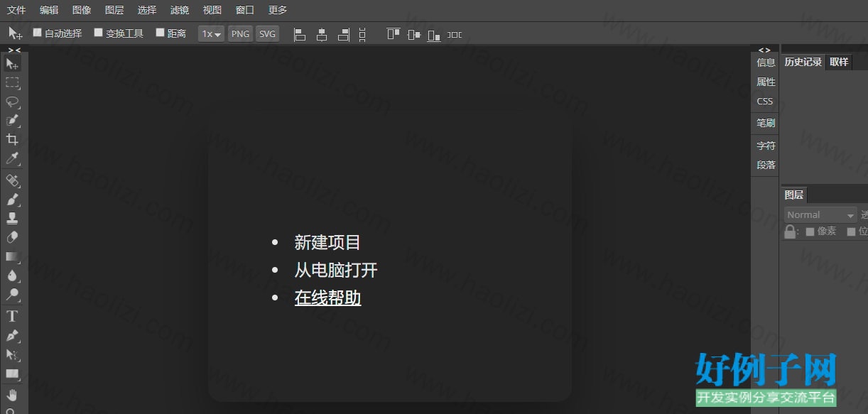Image resolution: width=868 pixels, height=414 pixels.
Task: Open the 笔刷 side panel
Action: pos(766,123)
